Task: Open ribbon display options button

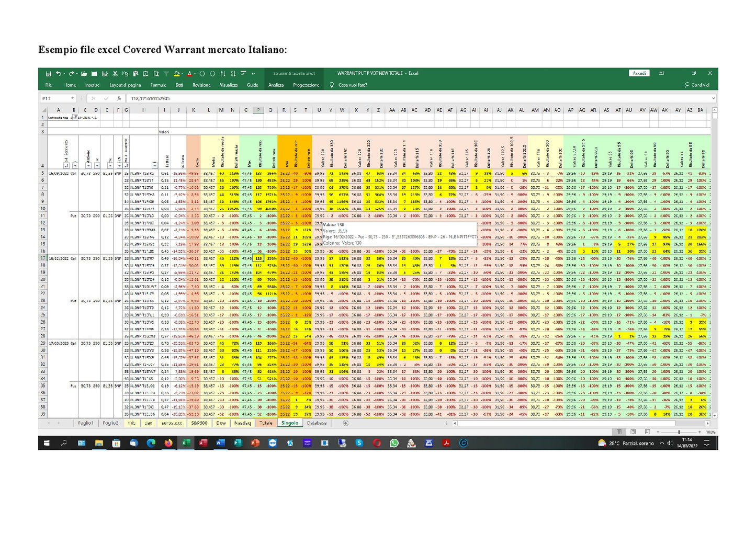Action: [661, 73]
